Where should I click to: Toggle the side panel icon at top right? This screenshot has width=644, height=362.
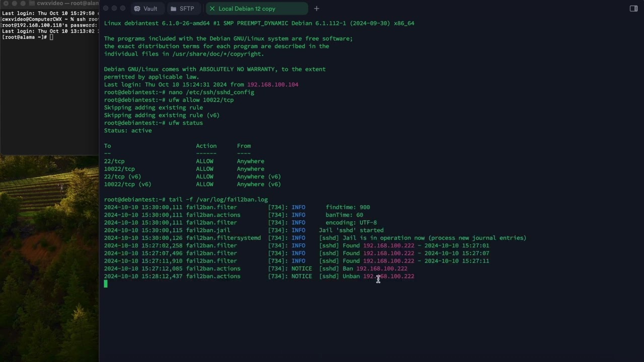[x=633, y=9]
